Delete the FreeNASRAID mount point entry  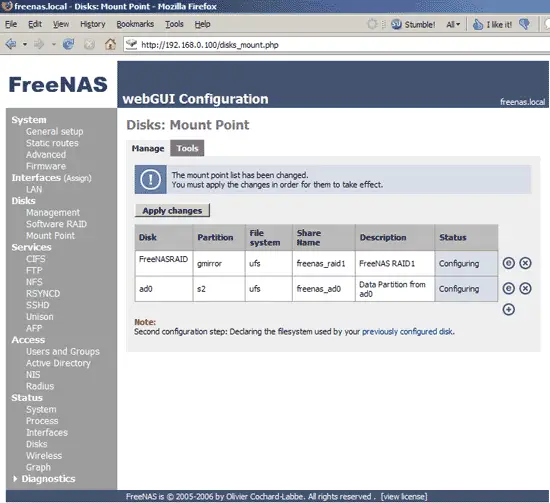[525, 263]
